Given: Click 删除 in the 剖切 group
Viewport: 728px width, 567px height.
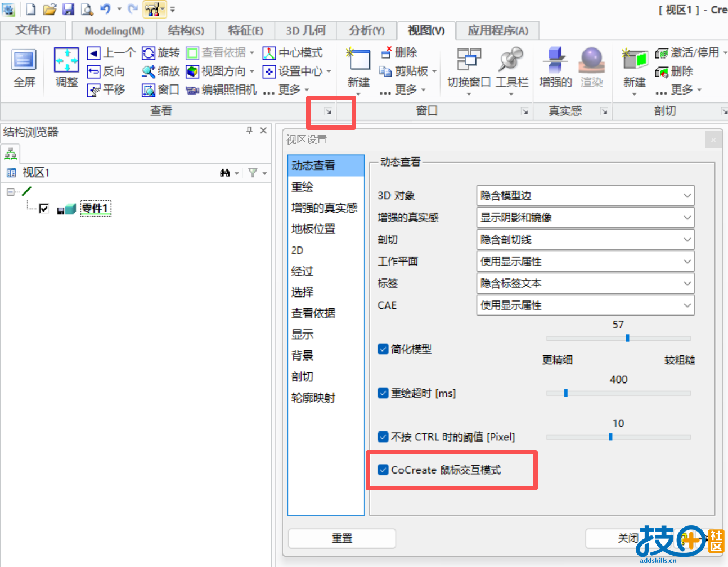Looking at the screenshot, I should pyautogui.click(x=674, y=71).
